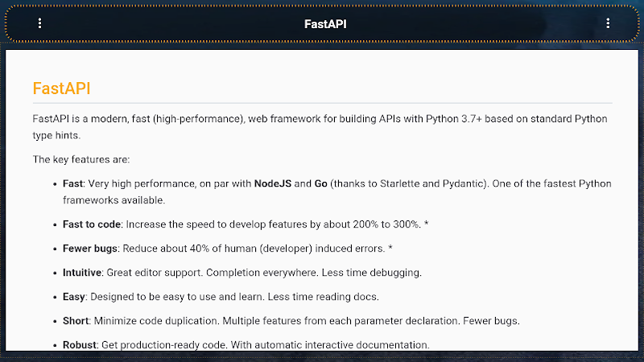
Task: Click the bold 'Fewer bugs' label
Action: point(90,249)
